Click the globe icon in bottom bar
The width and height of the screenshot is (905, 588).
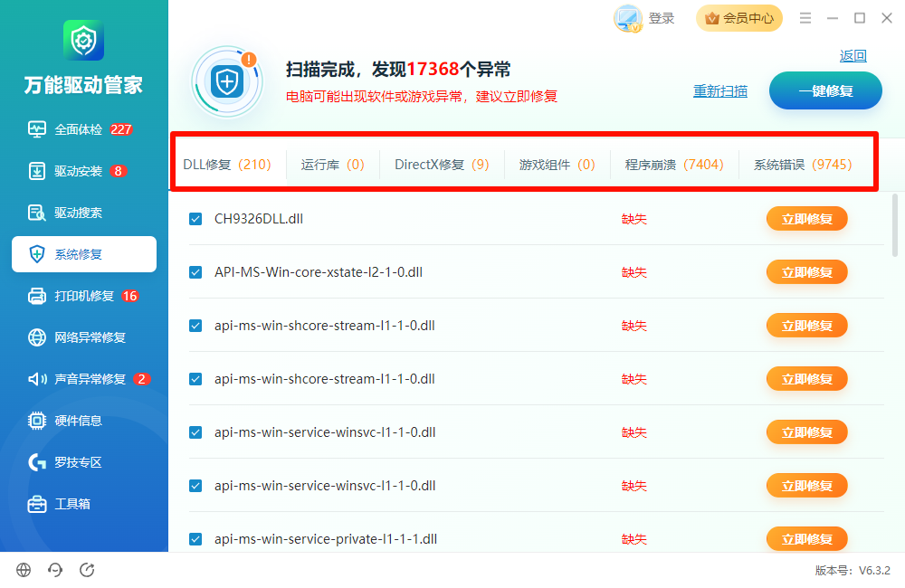(x=24, y=570)
